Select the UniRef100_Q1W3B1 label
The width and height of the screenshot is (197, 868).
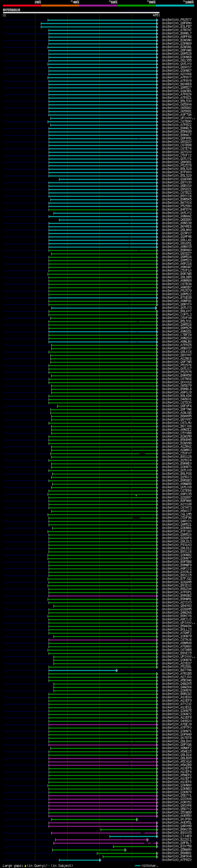click(x=176, y=91)
